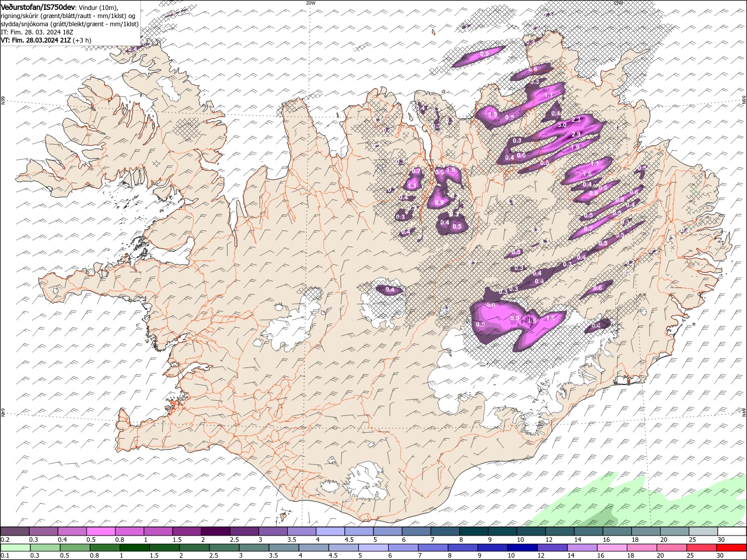Pick bottom-row light periwinkle swatch for 5–6
Screen dimensions: 747x560
[x=373, y=548]
